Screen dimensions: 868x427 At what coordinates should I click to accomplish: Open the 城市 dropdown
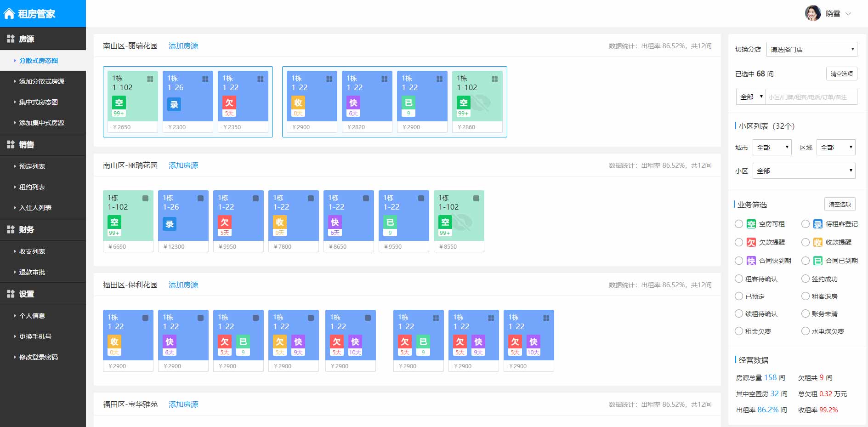tap(772, 147)
